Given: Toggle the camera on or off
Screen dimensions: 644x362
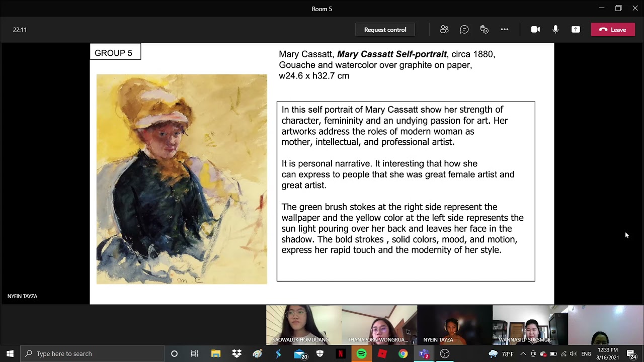Looking at the screenshot, I should [535, 30].
